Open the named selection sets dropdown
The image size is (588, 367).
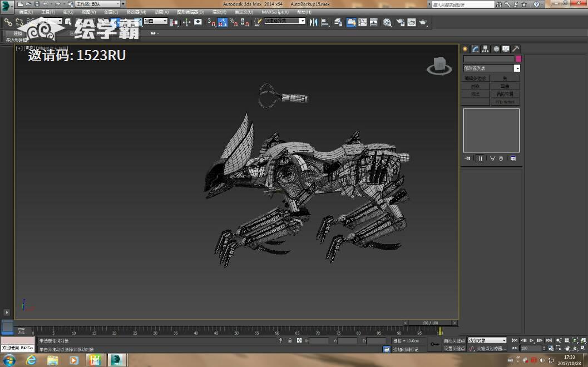click(x=285, y=21)
